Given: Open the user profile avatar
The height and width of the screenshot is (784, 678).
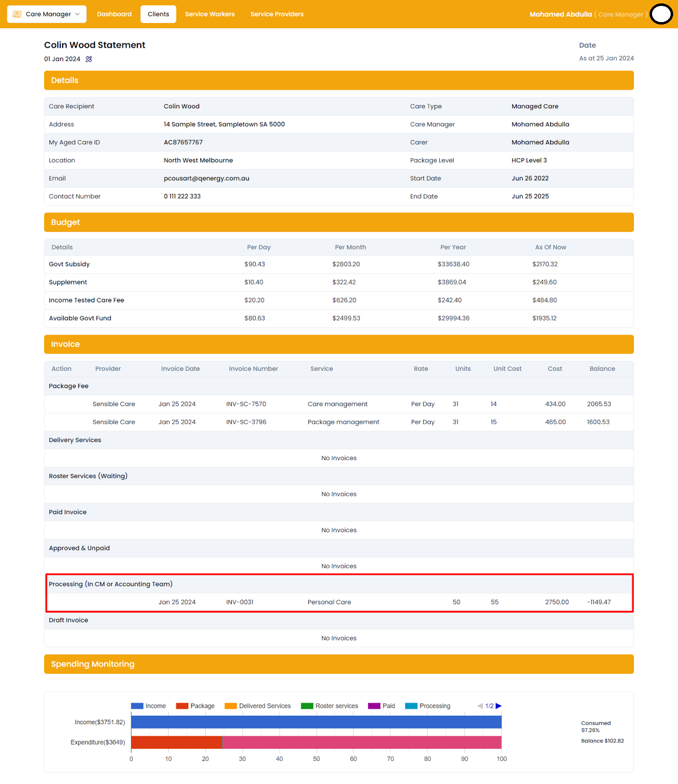Looking at the screenshot, I should 661,14.
